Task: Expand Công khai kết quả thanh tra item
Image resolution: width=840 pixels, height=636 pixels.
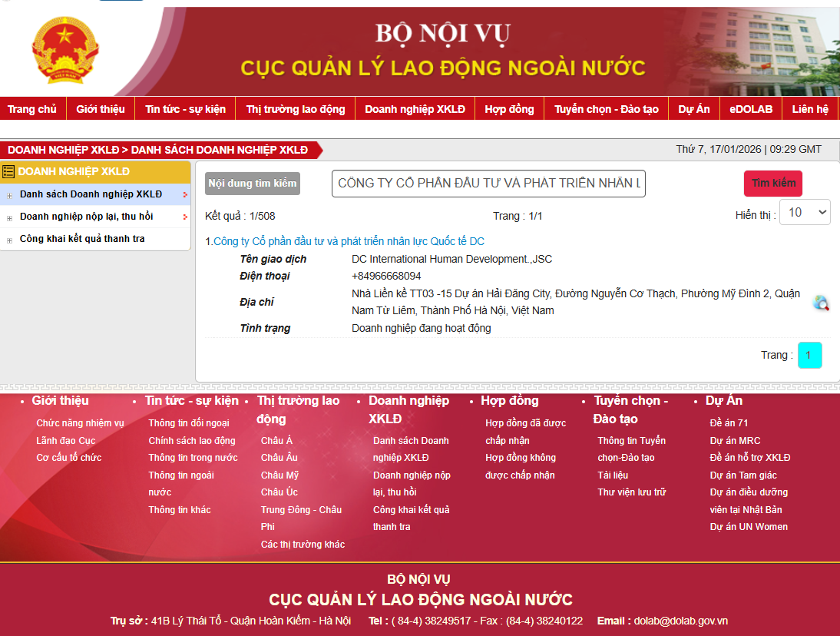Action: 10,240
